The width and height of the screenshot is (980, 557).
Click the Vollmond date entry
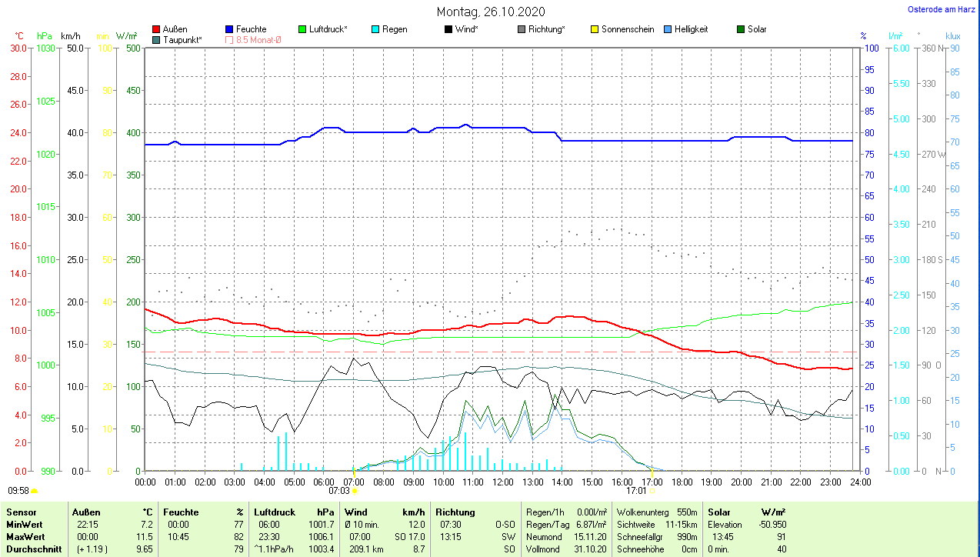point(592,549)
